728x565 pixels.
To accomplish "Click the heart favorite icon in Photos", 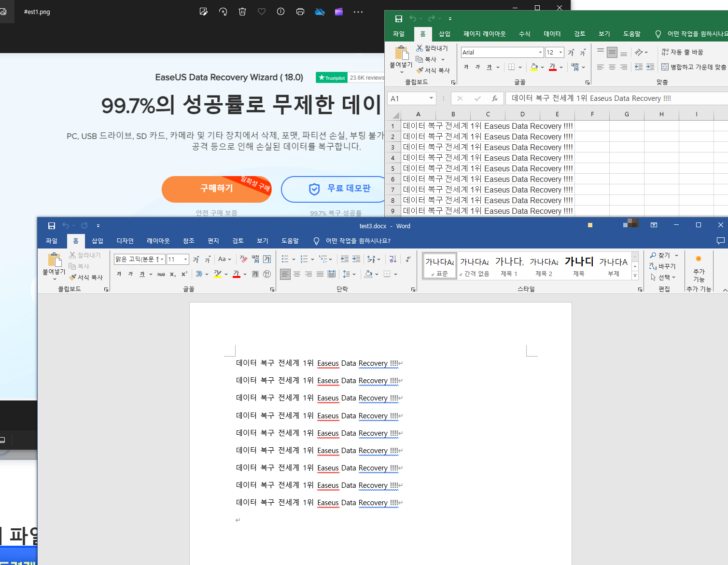I will point(262,12).
